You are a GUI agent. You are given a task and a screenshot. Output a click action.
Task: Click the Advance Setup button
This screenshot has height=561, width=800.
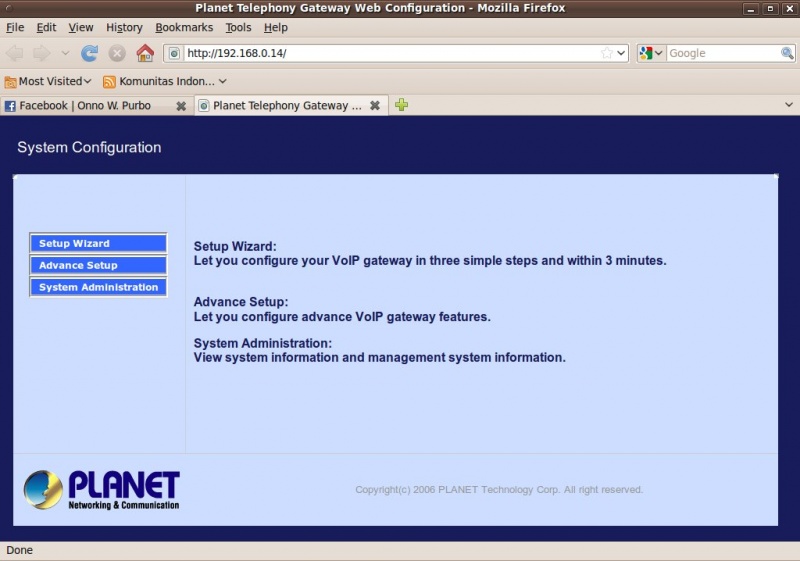[x=98, y=265]
